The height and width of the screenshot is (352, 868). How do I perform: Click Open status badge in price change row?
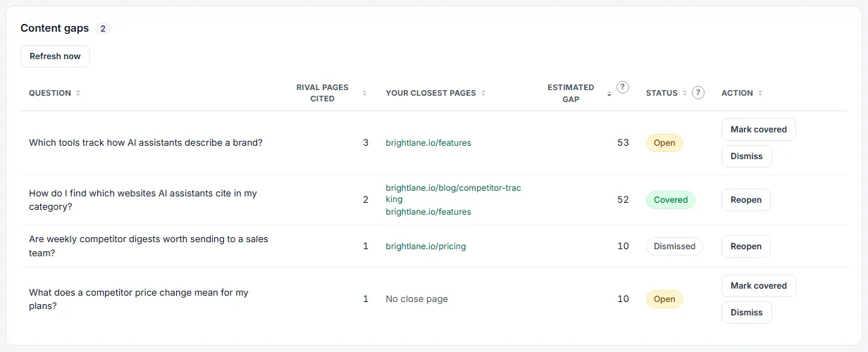[x=664, y=299]
